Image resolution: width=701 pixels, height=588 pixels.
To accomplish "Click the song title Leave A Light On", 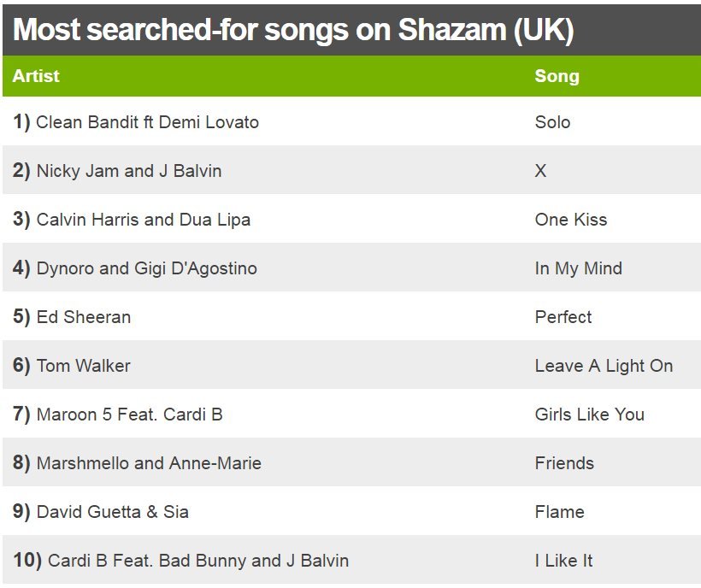I will pos(604,366).
